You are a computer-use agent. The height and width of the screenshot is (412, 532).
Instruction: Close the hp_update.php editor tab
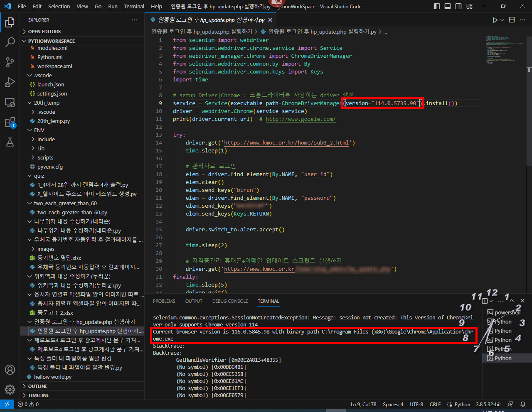coord(270,20)
